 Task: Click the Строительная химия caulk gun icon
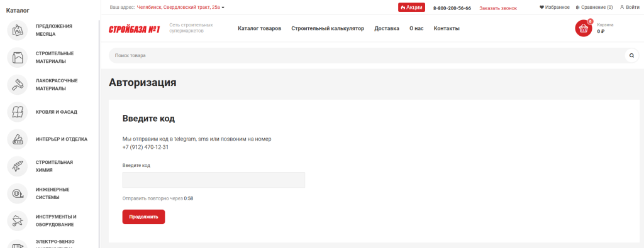[17, 166]
